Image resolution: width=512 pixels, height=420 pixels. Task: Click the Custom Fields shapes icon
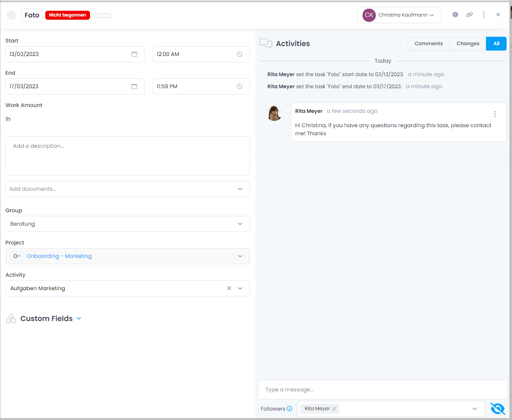tap(11, 318)
